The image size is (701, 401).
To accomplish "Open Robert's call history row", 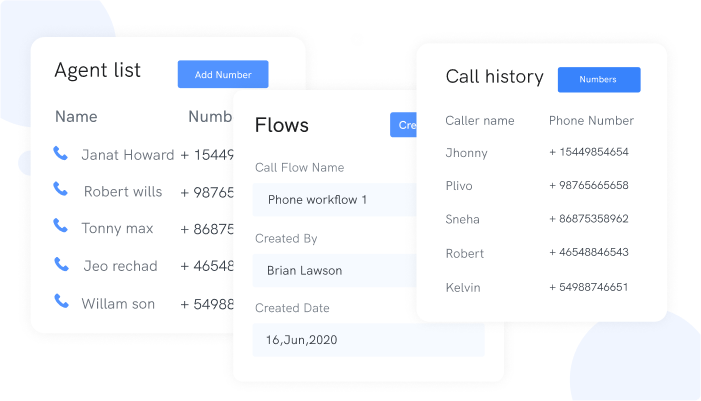I will pyautogui.click(x=464, y=253).
